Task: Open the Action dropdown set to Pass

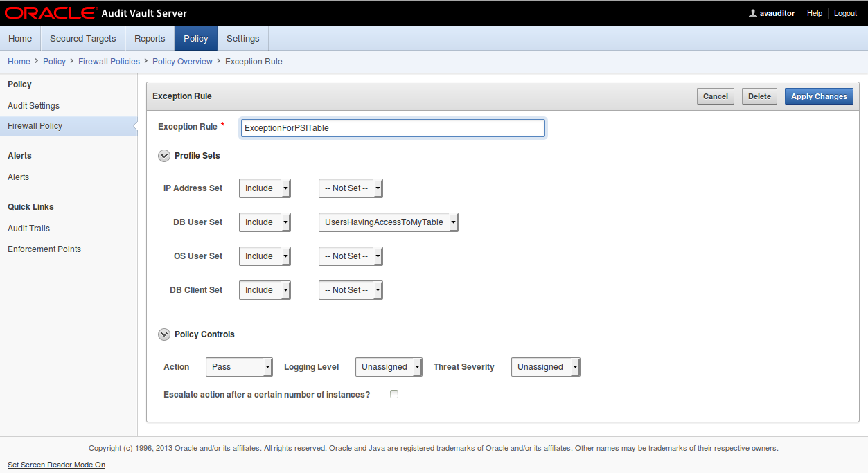Action: 239,367
